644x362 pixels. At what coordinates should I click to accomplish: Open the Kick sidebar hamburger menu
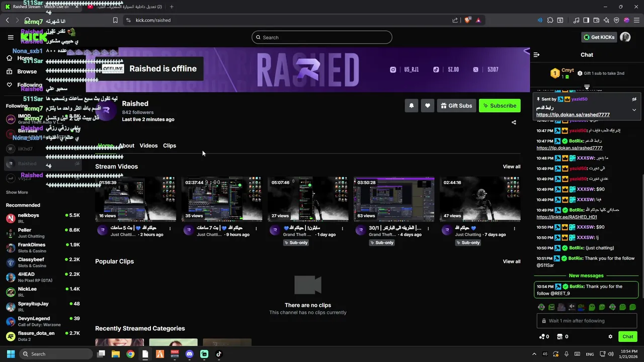[x=11, y=37]
